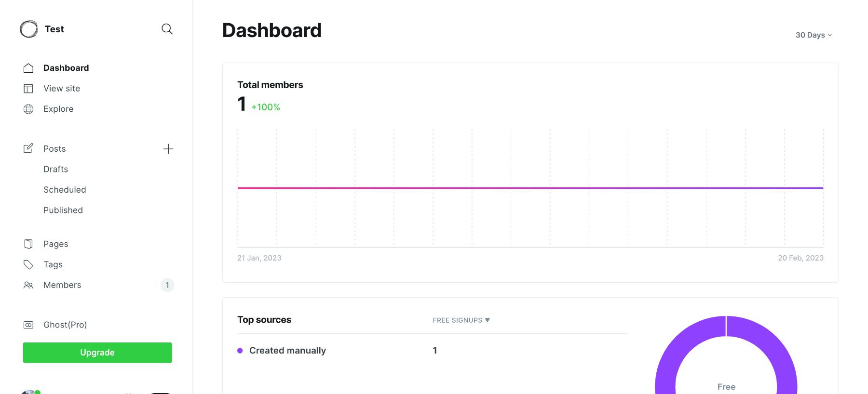Click the Posts pencil icon

[28, 148]
